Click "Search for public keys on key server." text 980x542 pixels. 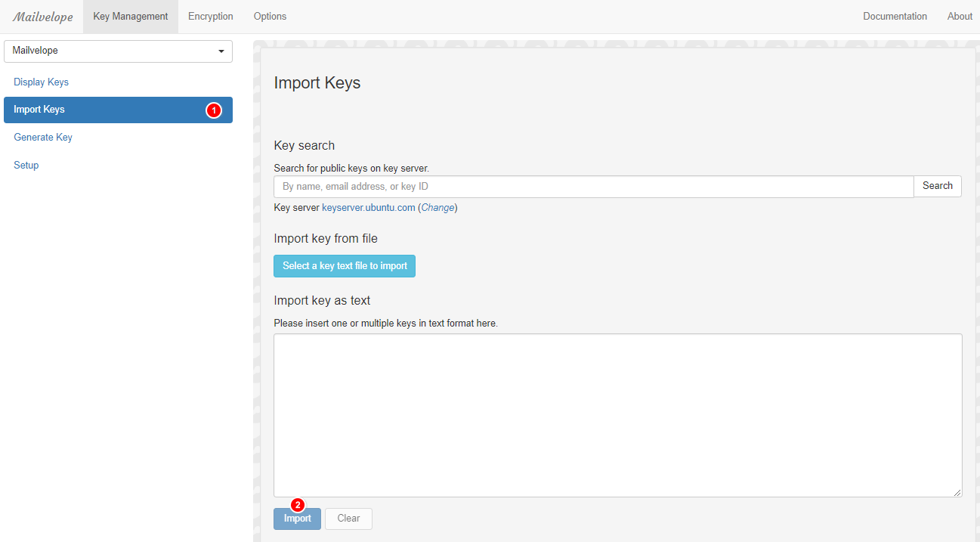click(351, 169)
